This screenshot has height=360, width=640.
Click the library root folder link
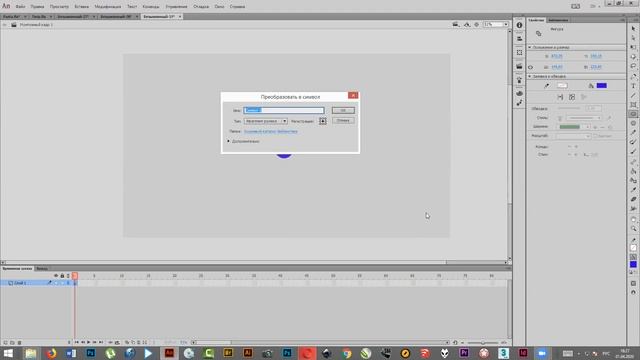(x=271, y=131)
